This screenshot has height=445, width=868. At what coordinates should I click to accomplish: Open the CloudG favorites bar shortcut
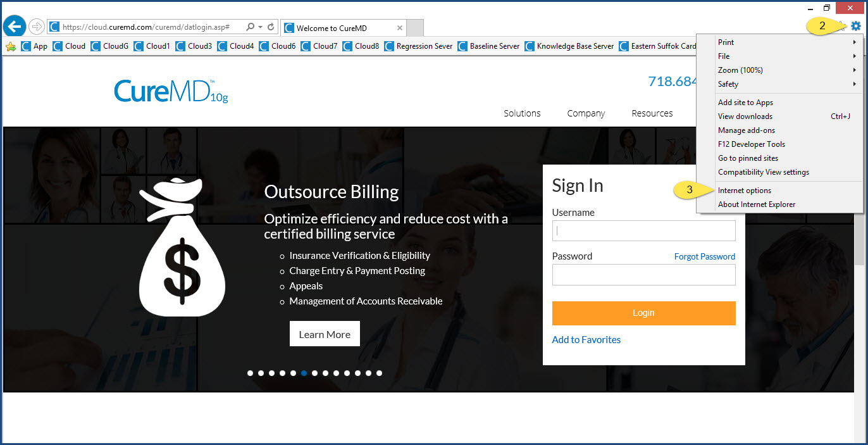tap(109, 46)
